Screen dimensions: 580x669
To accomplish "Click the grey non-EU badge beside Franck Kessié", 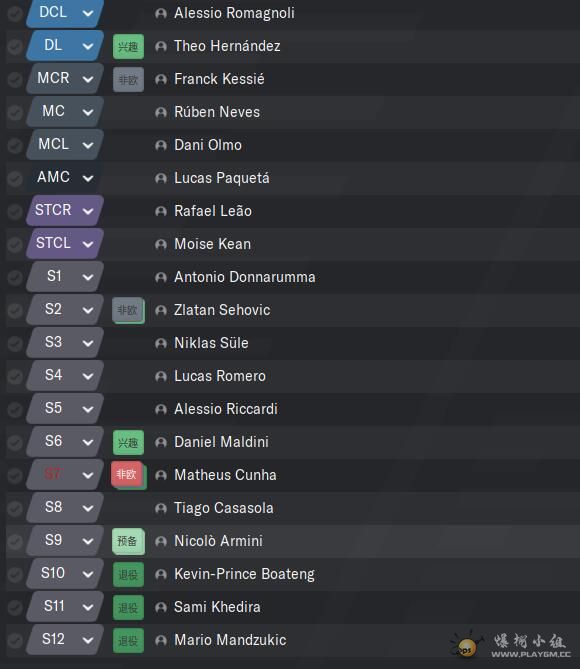I will 128,80.
